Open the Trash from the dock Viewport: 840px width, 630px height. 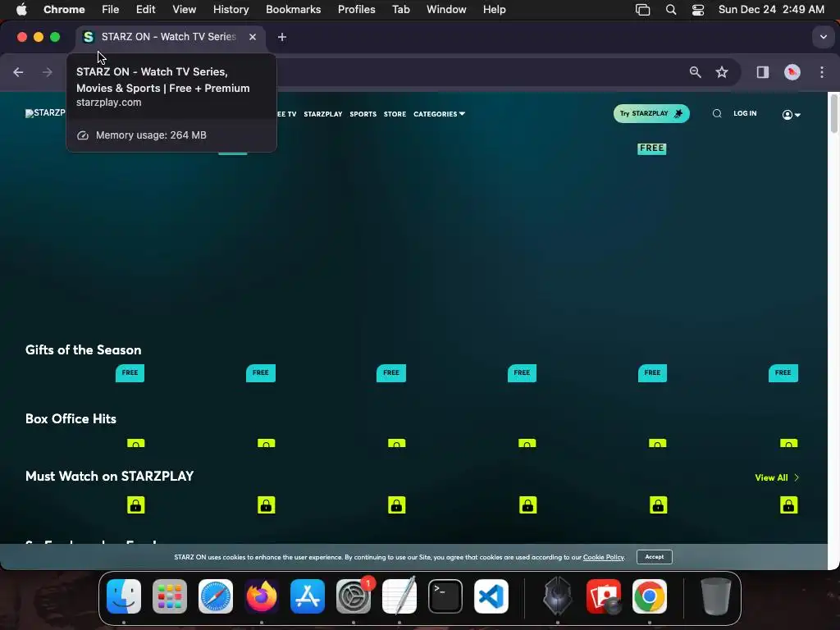715,596
